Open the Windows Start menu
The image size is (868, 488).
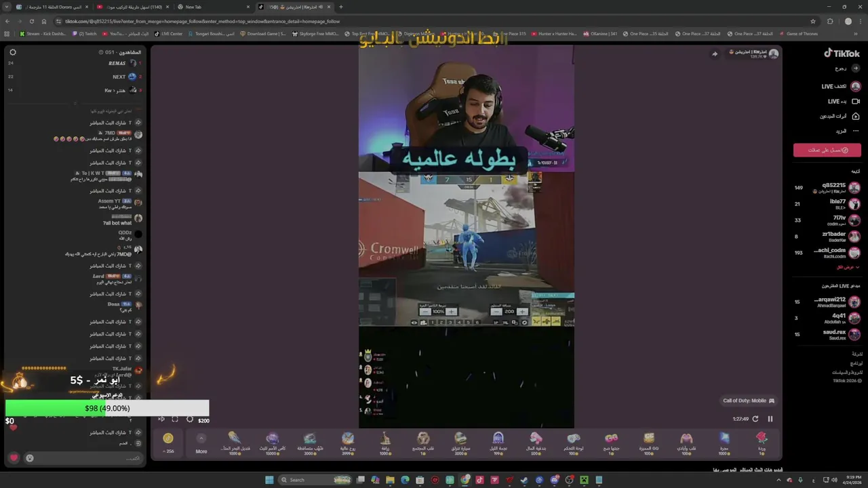(x=269, y=480)
